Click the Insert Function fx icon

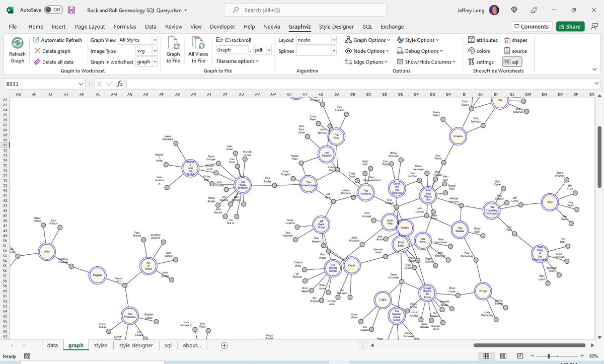pos(119,84)
